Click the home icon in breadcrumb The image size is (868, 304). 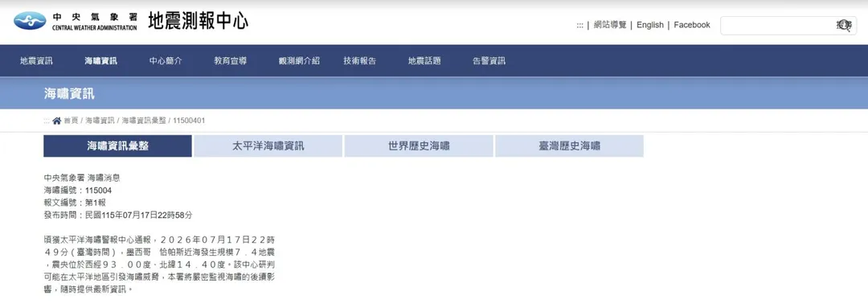[56, 121]
